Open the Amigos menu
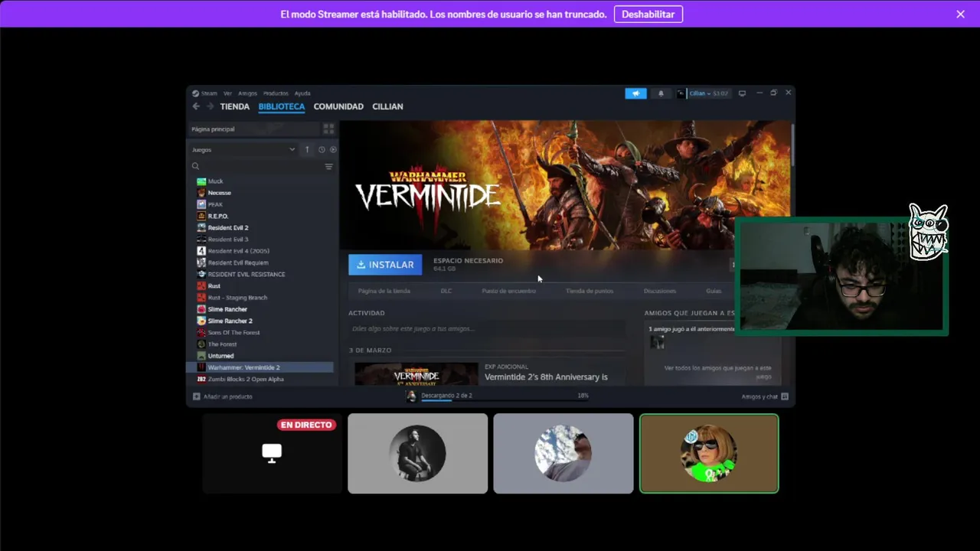The image size is (980, 551). click(x=247, y=93)
